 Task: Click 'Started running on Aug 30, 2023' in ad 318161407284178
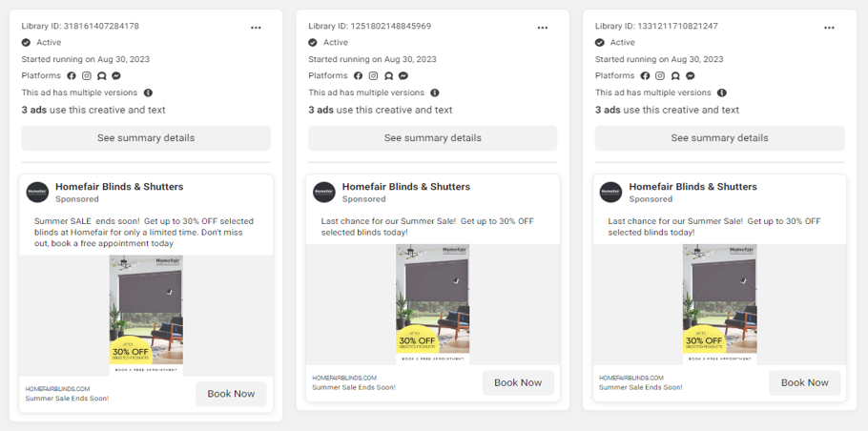click(x=86, y=59)
